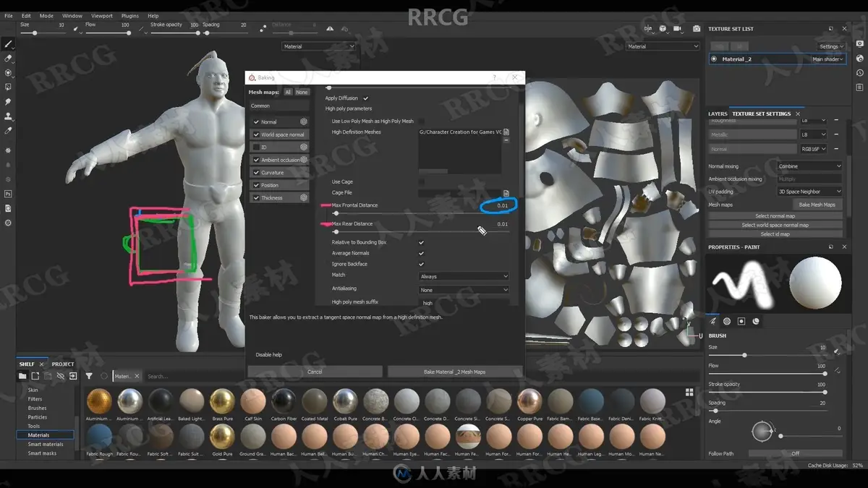The image size is (868, 488).
Task: Open UV padding 3D Space Neighbor dropdown
Action: pyautogui.click(x=809, y=192)
